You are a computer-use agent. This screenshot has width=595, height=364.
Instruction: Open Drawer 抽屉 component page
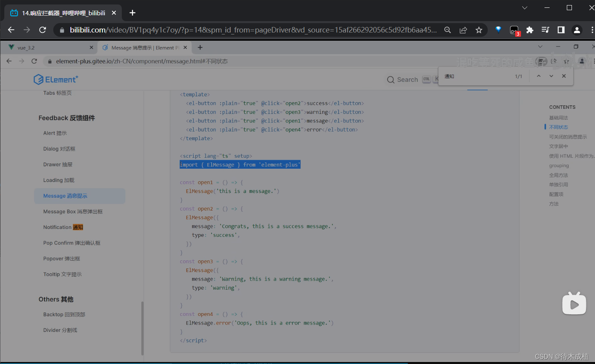click(58, 164)
